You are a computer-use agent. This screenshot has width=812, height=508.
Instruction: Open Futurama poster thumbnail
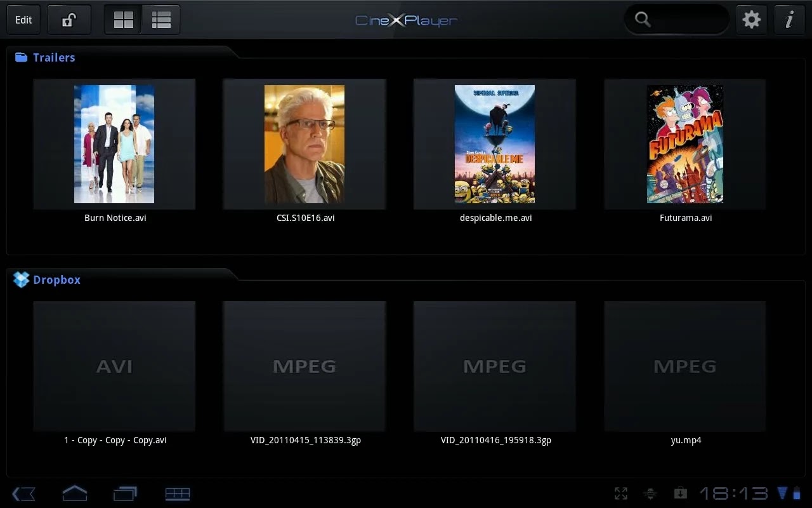(685, 144)
